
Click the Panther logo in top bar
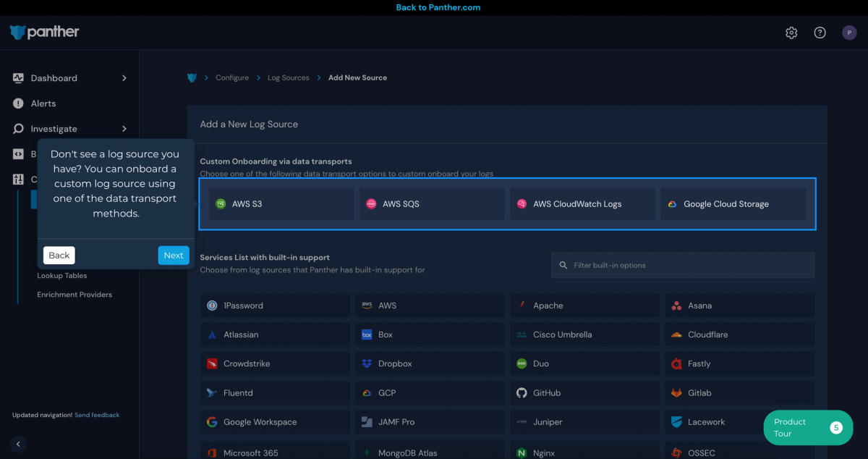[x=45, y=32]
